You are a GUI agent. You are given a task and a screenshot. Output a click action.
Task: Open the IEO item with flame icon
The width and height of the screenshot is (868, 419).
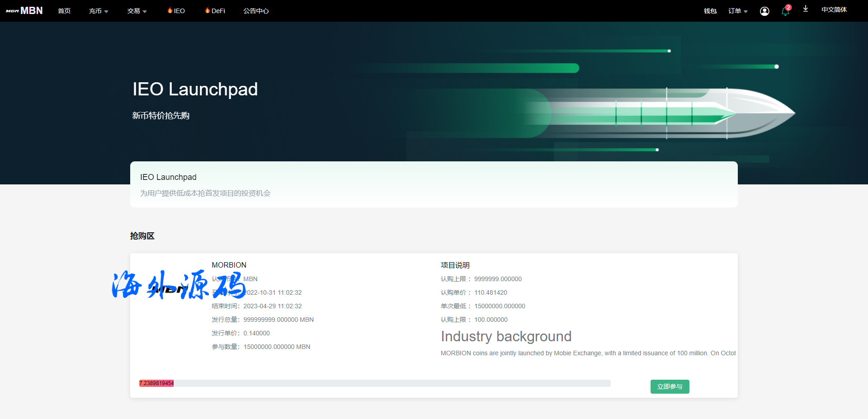(176, 11)
